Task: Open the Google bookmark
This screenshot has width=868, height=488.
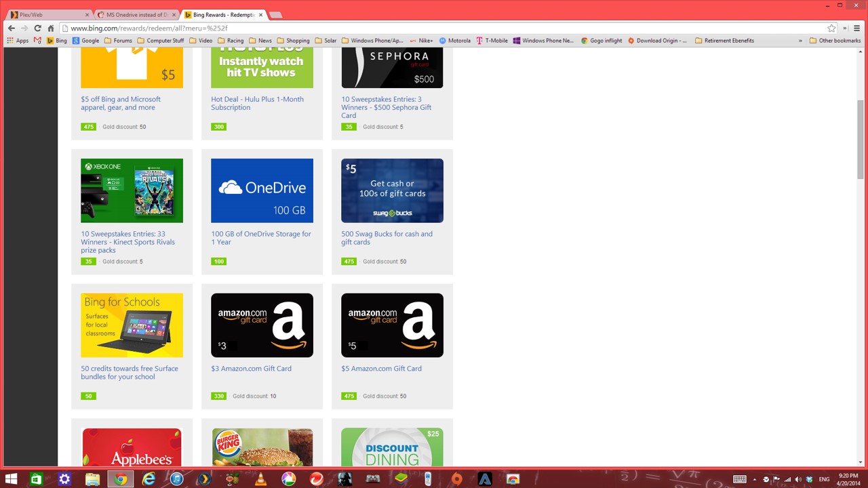Action: click(86, 41)
